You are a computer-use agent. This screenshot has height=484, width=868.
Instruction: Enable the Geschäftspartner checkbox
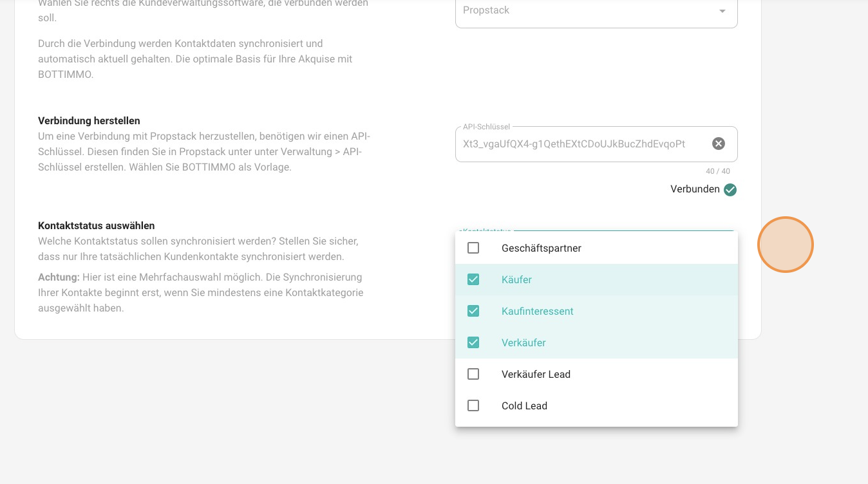pyautogui.click(x=473, y=248)
